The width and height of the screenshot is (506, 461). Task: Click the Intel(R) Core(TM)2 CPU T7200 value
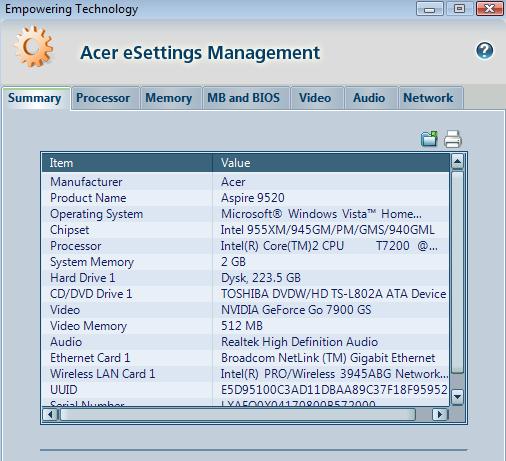coord(329,246)
